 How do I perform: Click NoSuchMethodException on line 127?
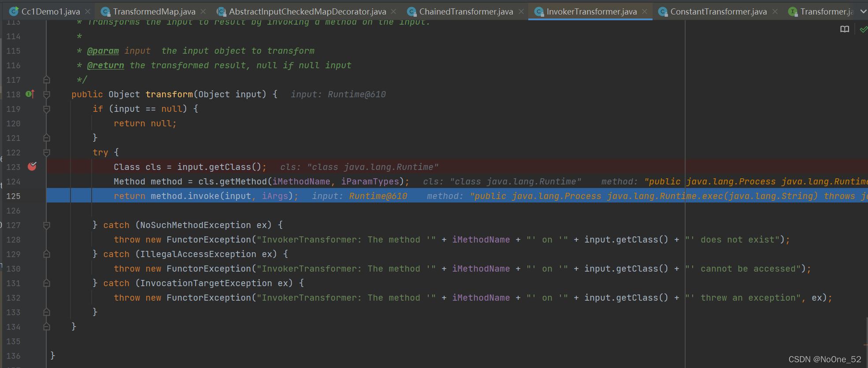click(x=196, y=225)
